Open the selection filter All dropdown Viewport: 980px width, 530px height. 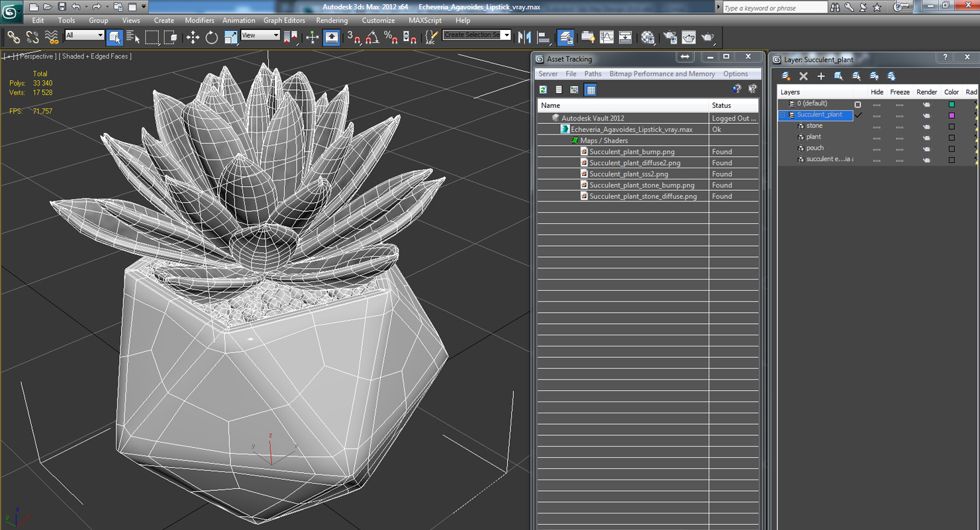tap(84, 35)
